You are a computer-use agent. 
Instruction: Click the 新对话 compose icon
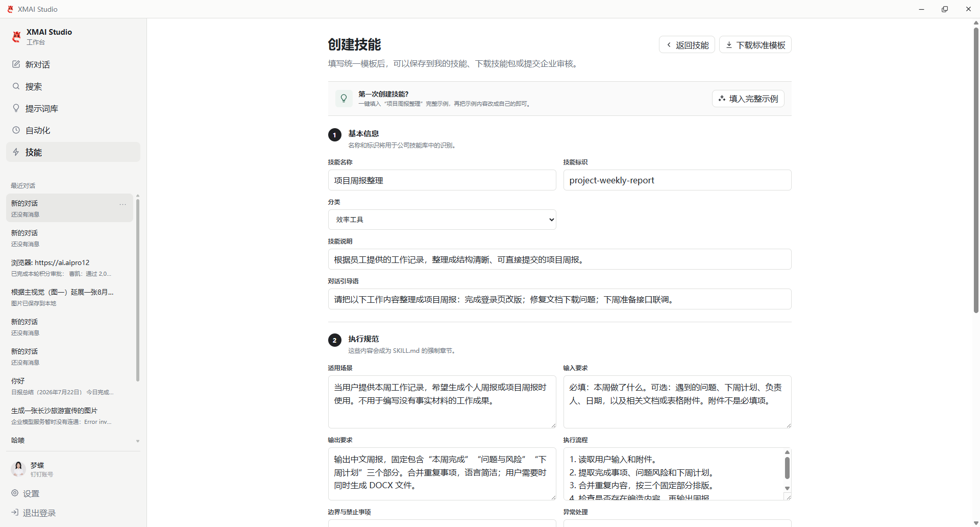16,64
